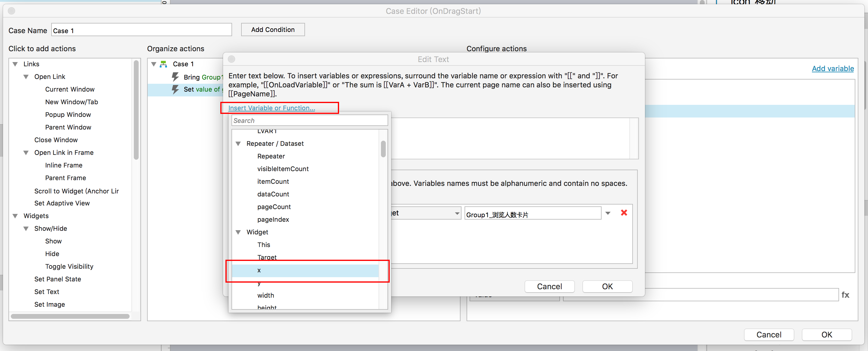Open dropdown arrow next to Group1 field
This screenshot has width=868, height=351.
tap(608, 213)
